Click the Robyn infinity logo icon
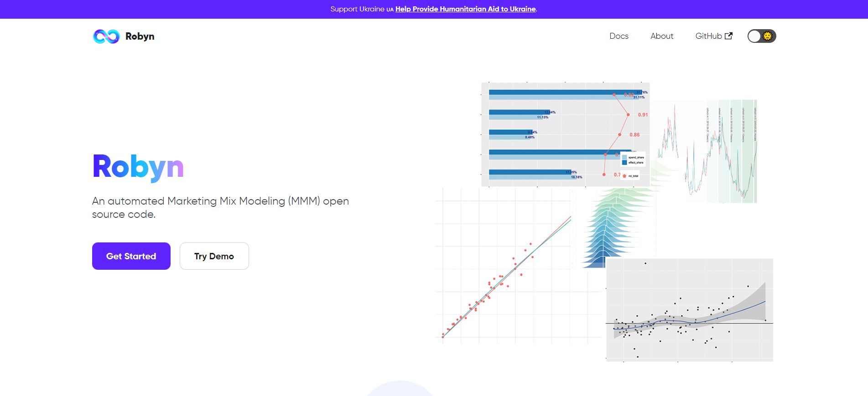This screenshot has width=868, height=396. [106, 36]
